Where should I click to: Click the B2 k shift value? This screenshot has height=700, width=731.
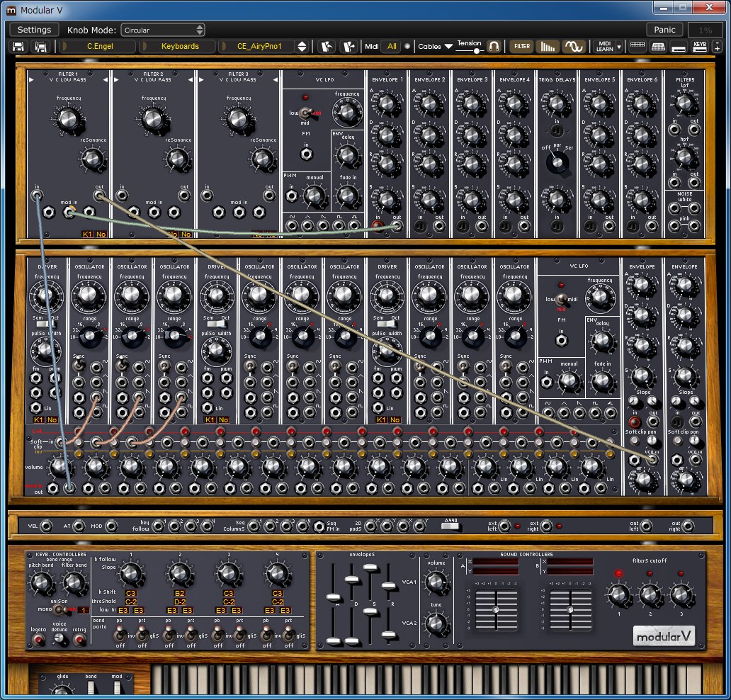179,593
